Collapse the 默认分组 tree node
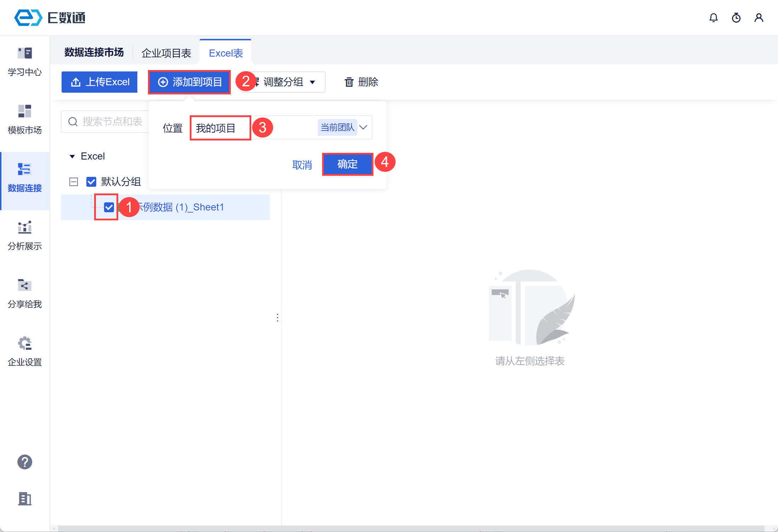The height and width of the screenshot is (532, 778). 74,182
